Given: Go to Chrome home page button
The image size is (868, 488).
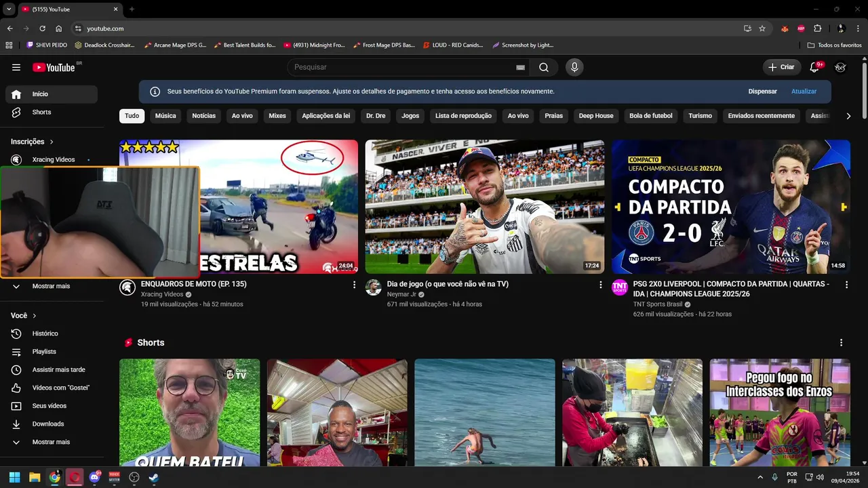Looking at the screenshot, I should click(x=59, y=28).
